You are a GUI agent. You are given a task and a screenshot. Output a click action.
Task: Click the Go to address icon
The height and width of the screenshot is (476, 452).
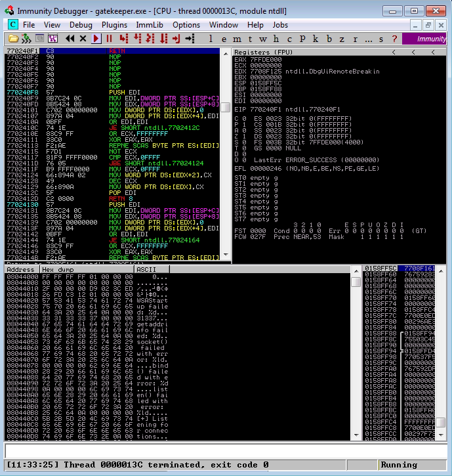pos(190,39)
